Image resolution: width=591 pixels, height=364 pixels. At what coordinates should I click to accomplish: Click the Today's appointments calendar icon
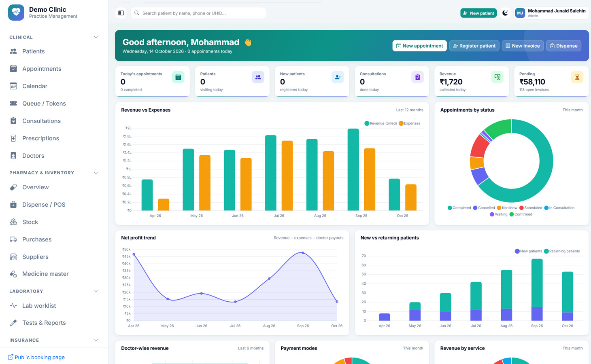pyautogui.click(x=178, y=77)
